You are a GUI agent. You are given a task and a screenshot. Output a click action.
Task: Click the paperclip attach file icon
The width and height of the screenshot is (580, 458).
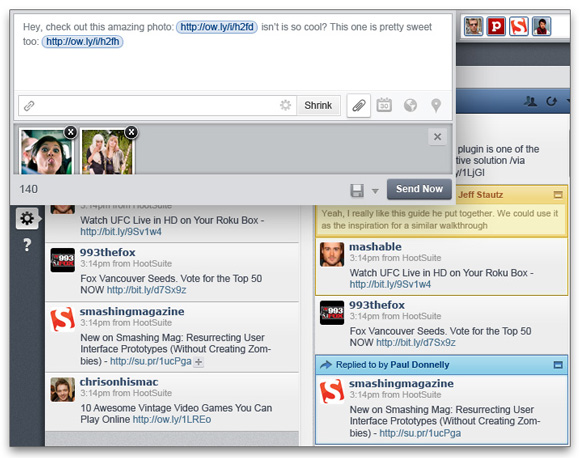pos(358,106)
